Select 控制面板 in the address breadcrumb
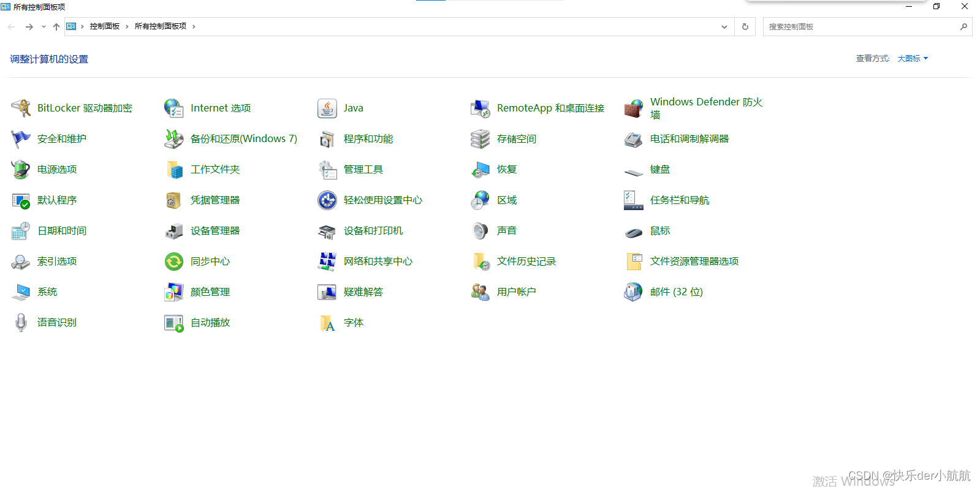The width and height of the screenshot is (980, 487). point(105,26)
